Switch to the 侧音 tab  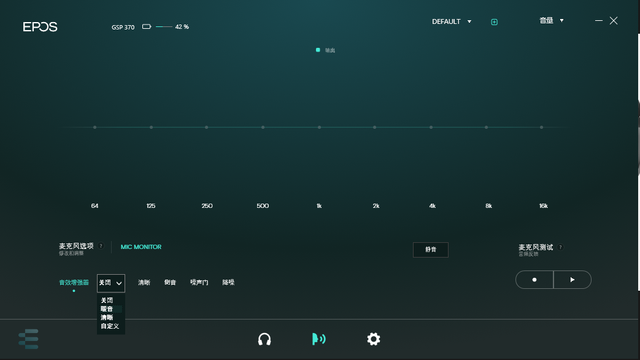(170, 282)
